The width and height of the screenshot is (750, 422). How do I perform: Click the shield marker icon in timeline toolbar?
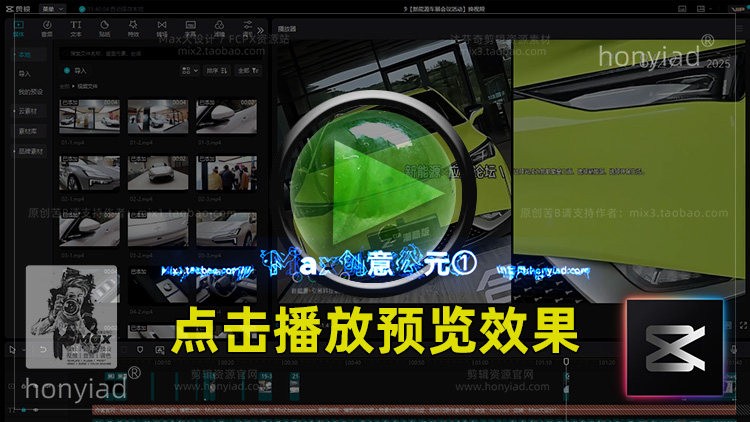tap(140, 350)
